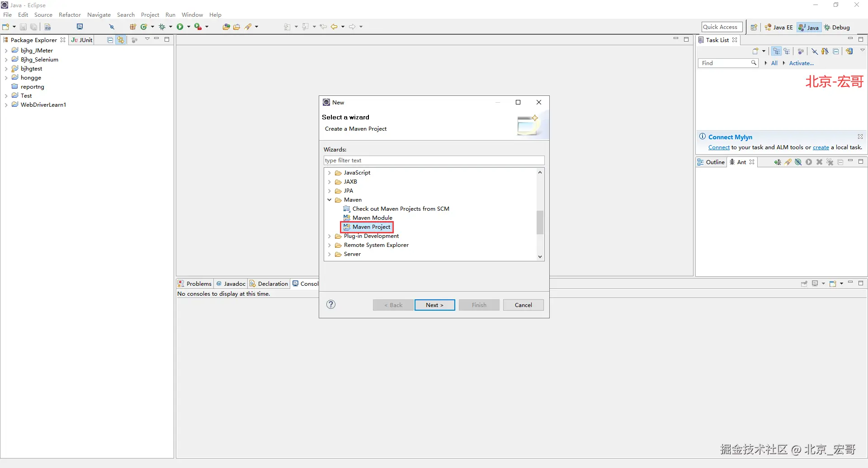Click the New Task icon in Task List
This screenshot has height=468, width=868.
755,51
